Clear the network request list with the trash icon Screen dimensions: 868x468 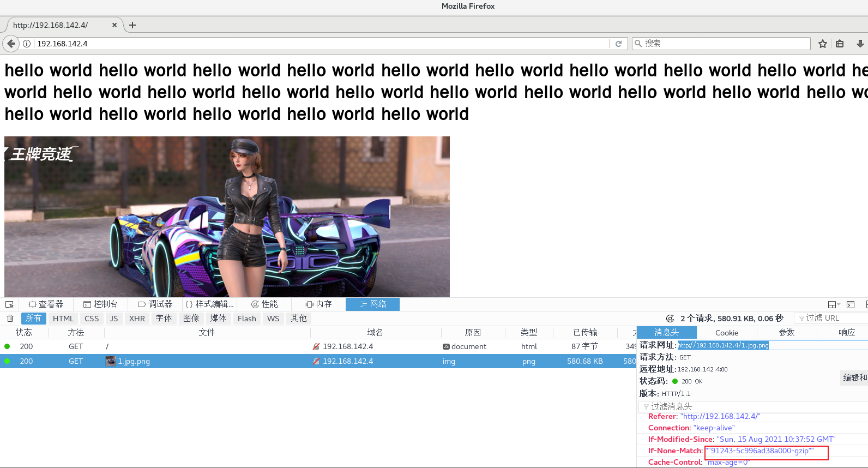10,319
